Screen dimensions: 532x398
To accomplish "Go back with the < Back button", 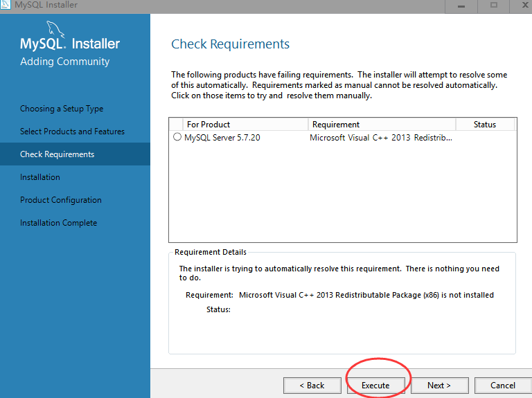I will (312, 386).
